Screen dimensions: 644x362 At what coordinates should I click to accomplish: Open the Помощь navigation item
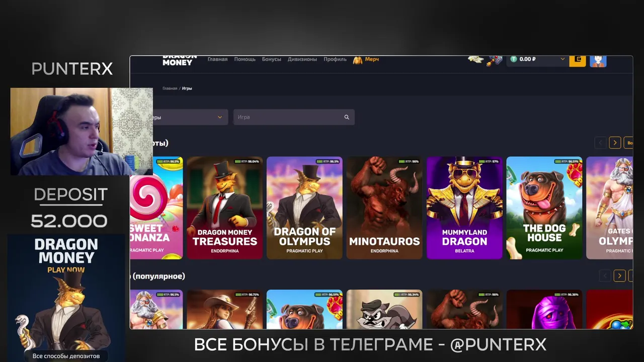click(245, 59)
